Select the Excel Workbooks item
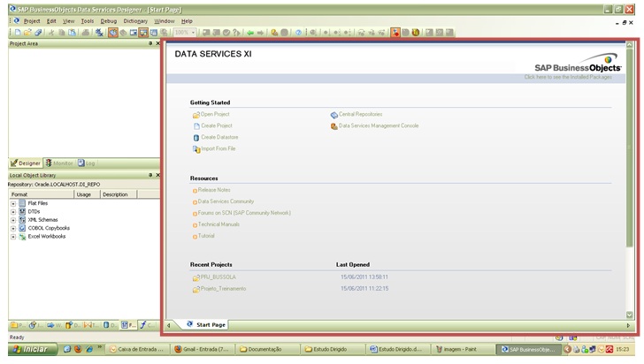 (x=46, y=237)
